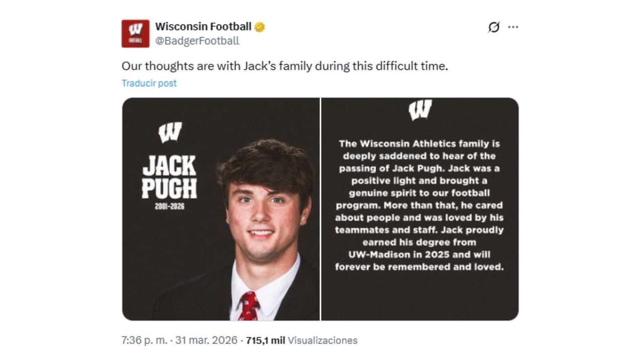Select the tweet text about Jack's family
This screenshot has width=644, height=362.
285,66
